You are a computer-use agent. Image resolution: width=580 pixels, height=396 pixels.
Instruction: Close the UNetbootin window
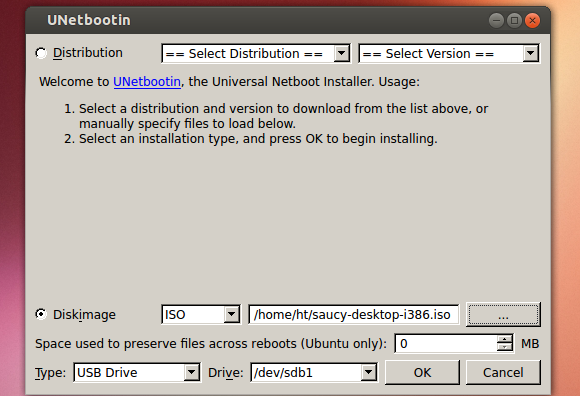(x=532, y=20)
